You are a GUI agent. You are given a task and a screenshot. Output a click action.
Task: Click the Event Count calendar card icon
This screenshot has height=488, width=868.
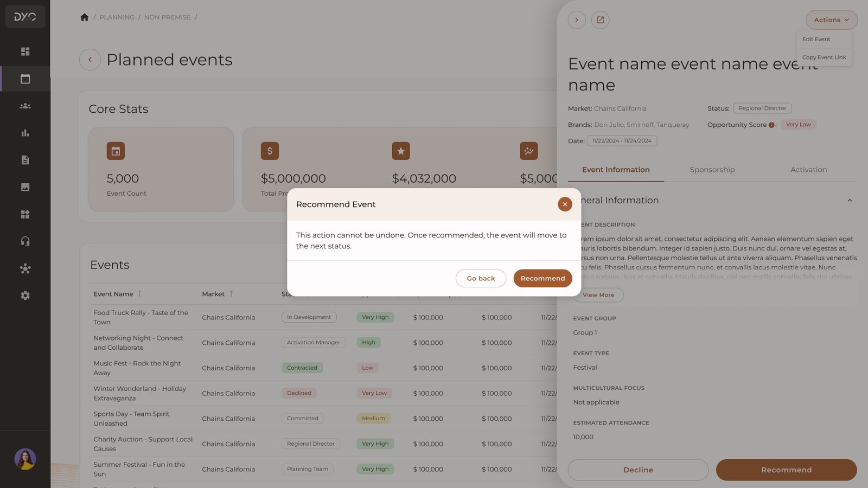[116, 151]
